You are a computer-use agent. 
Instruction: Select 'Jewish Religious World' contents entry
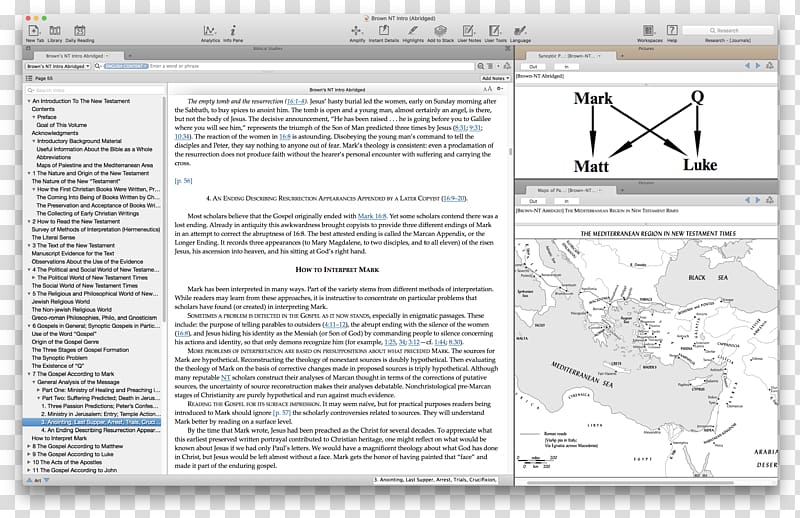[61, 302]
